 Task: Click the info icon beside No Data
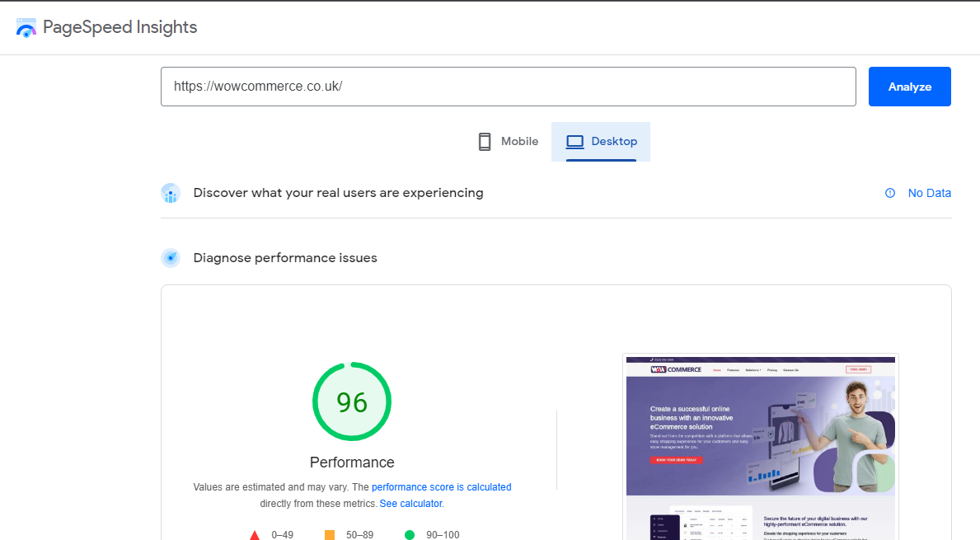coord(890,193)
